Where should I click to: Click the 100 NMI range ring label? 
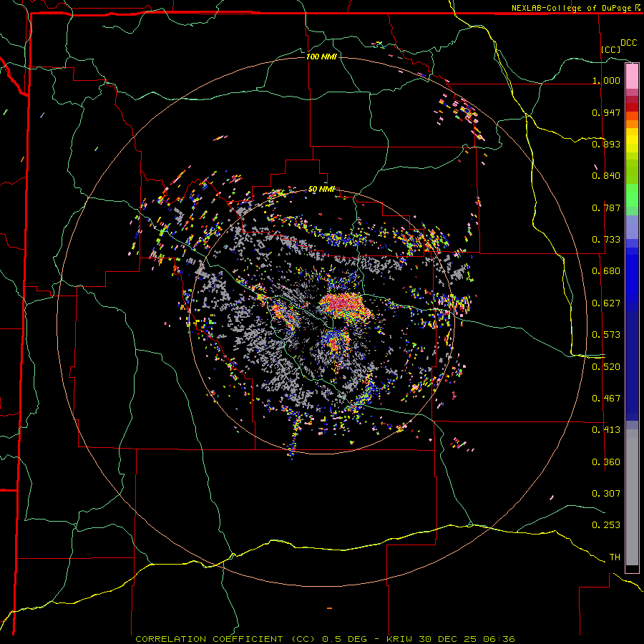tap(321, 57)
